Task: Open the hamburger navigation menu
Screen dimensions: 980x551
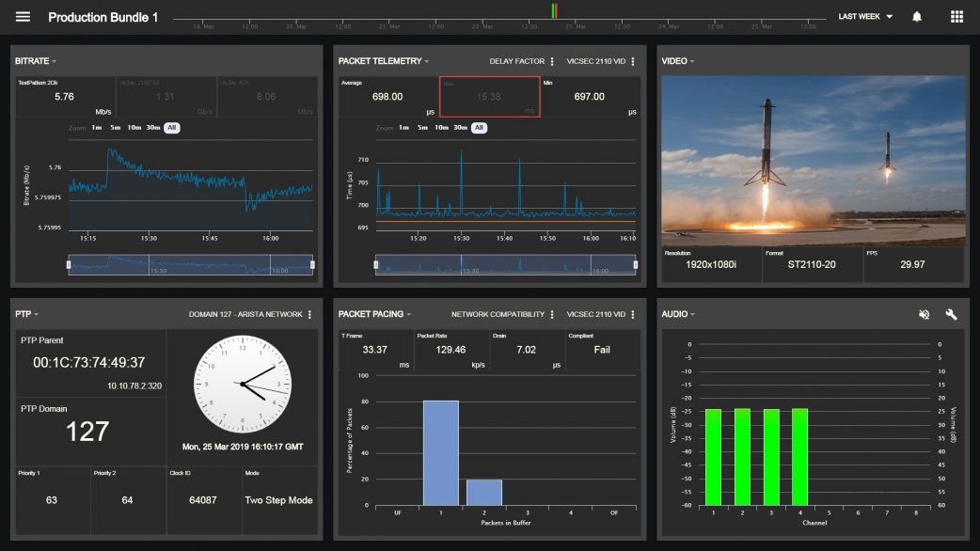Action: (x=23, y=17)
